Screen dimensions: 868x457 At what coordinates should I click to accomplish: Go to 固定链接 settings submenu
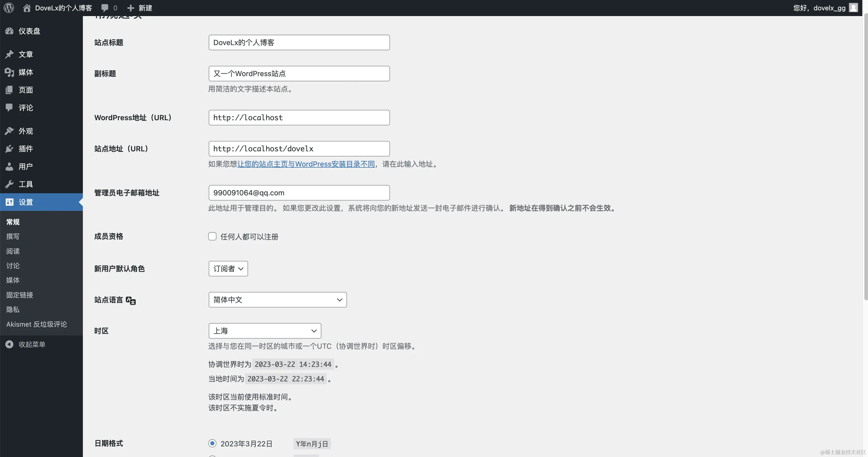point(20,295)
